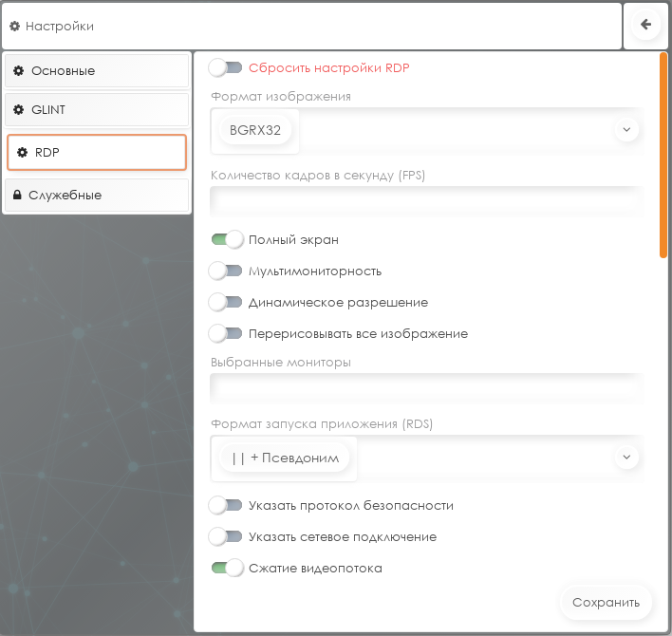The image size is (672, 636).
Task: Enable Мультимониторность switch
Action: click(x=226, y=271)
